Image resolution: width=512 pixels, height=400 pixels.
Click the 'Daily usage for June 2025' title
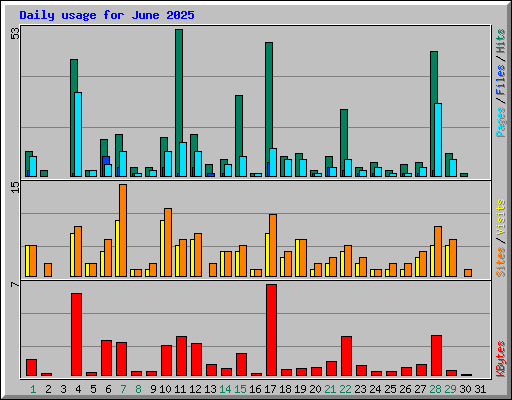107,15
